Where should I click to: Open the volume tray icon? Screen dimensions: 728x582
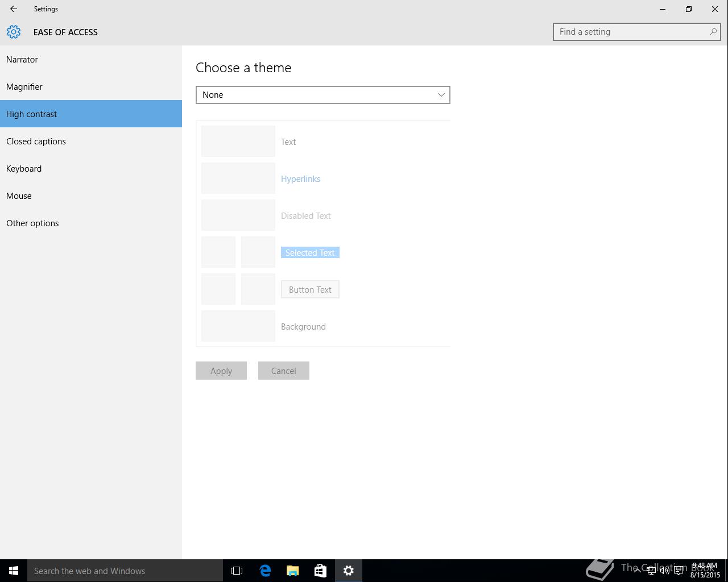[665, 571]
